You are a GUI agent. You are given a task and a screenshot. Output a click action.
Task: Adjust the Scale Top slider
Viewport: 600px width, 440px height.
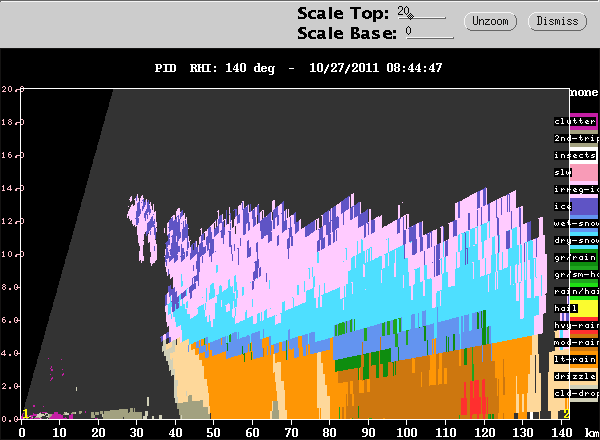pos(425,16)
